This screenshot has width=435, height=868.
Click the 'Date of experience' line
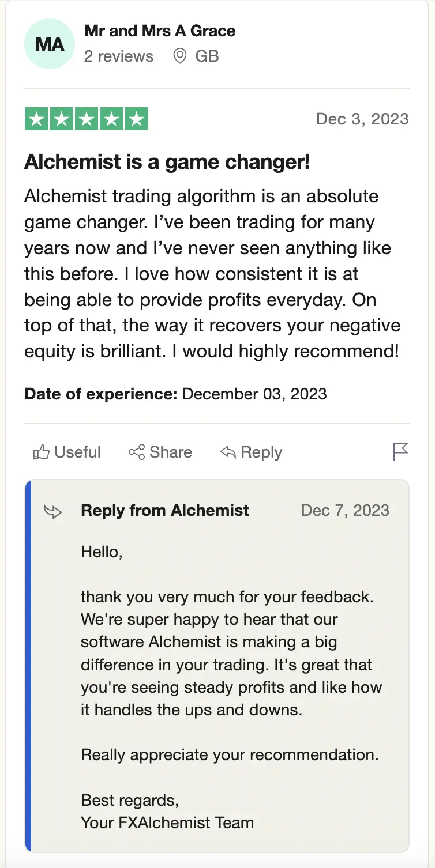175,394
